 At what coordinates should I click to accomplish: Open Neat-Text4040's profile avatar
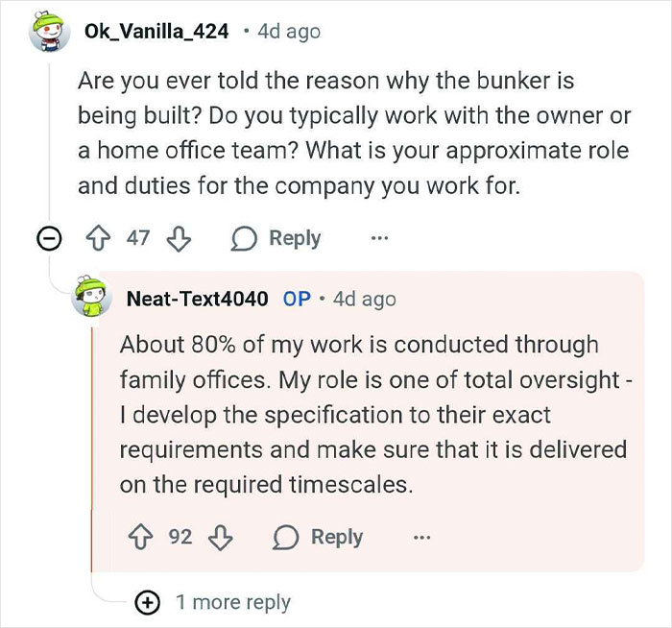[x=91, y=299]
